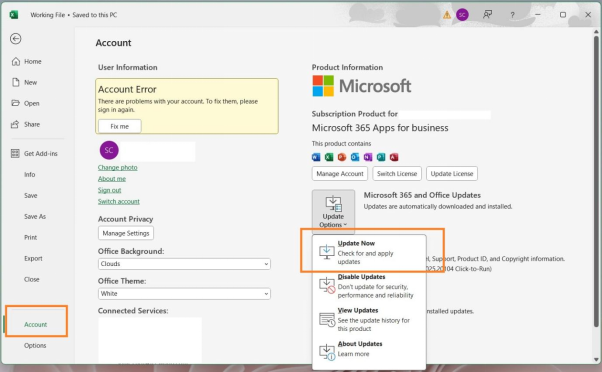Image resolution: width=602 pixels, height=372 pixels.
Task: Select Account in the sidebar
Action: [36, 324]
